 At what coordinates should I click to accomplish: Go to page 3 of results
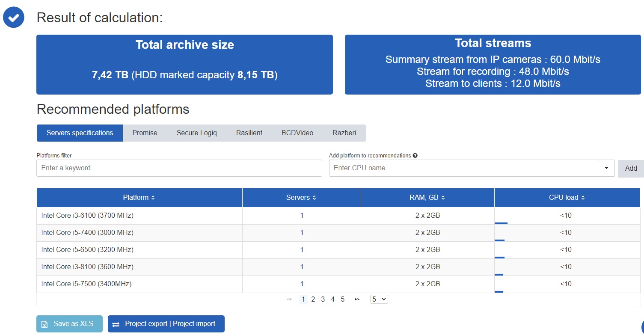coord(323,299)
